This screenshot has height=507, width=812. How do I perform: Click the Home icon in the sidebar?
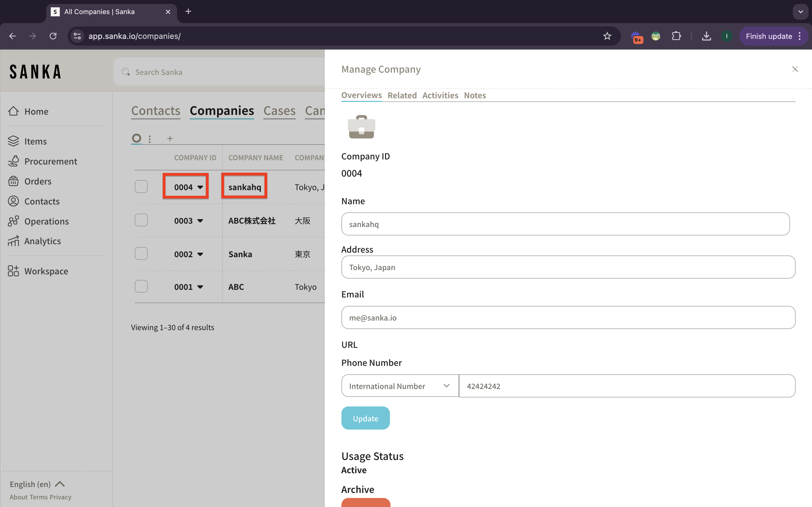click(x=14, y=111)
